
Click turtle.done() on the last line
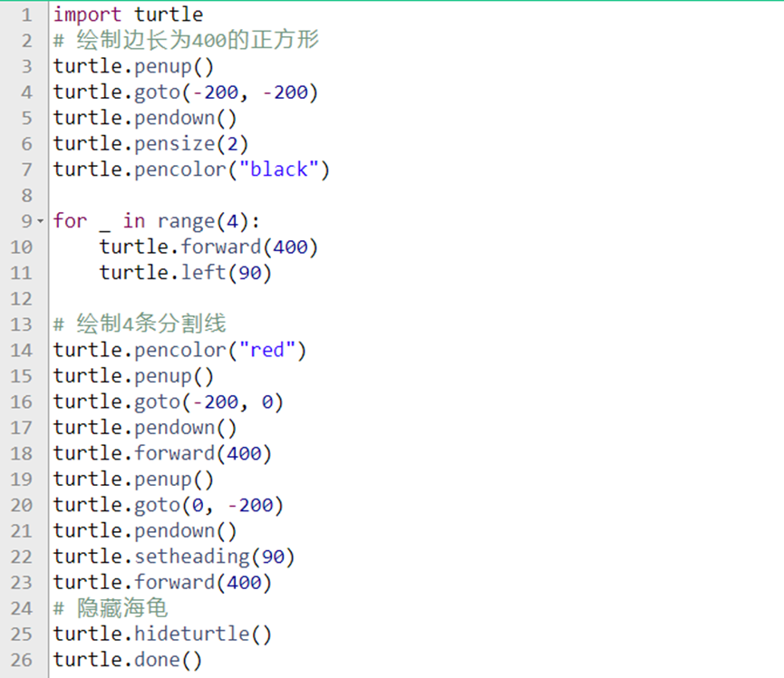pyautogui.click(x=131, y=659)
